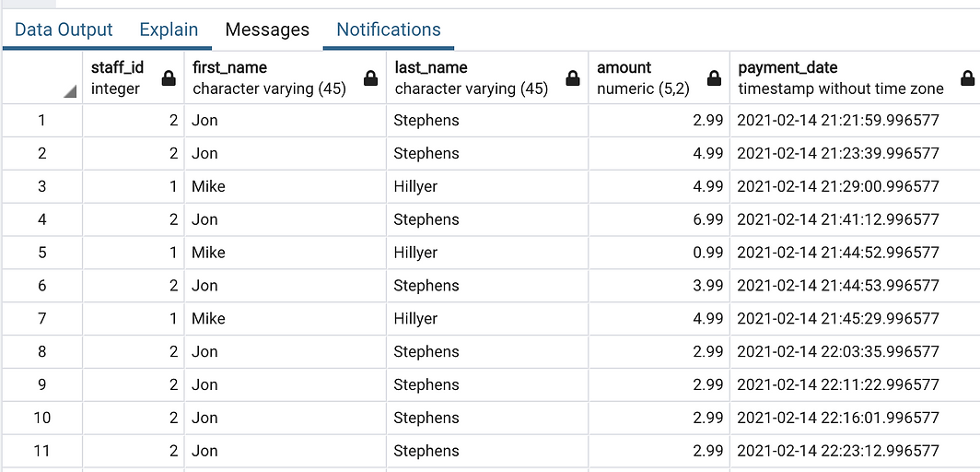Select the payment_date column header
Image resolution: width=980 pixels, height=472 pixels.
pos(855,78)
